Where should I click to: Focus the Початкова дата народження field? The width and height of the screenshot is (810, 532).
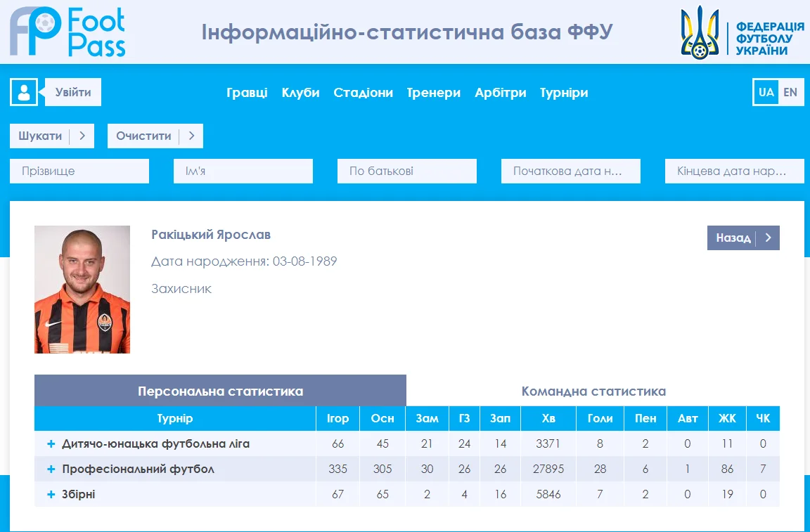[570, 171]
